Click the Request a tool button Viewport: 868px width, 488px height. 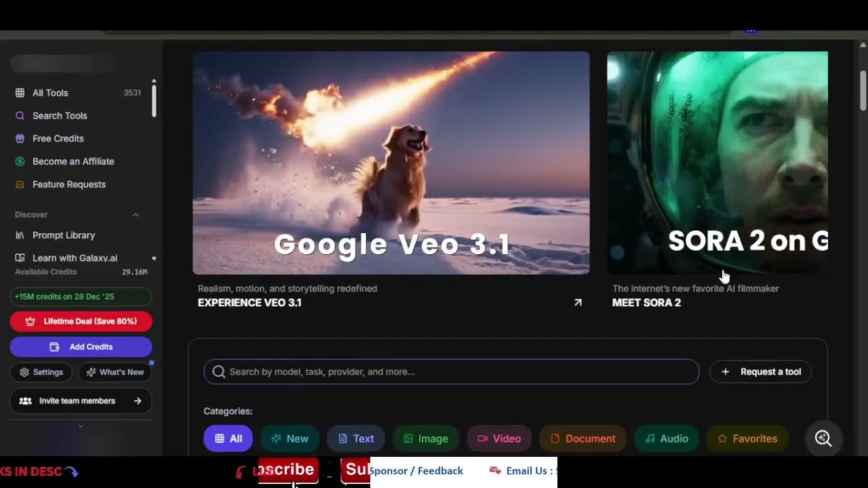(761, 371)
